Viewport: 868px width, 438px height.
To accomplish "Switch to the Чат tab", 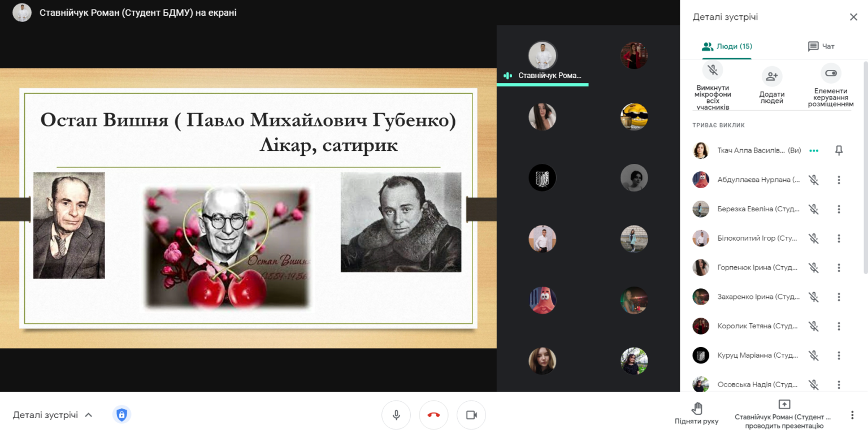I will 821,46.
